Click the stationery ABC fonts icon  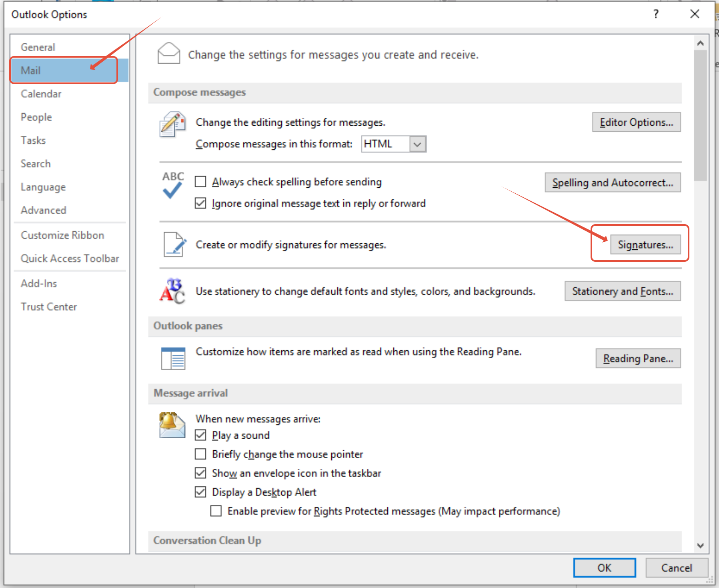click(172, 291)
